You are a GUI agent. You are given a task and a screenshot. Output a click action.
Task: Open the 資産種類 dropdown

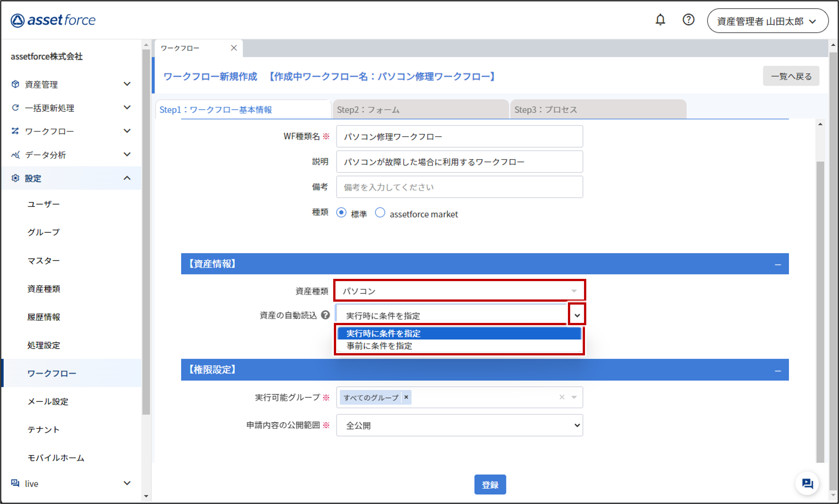click(x=460, y=291)
